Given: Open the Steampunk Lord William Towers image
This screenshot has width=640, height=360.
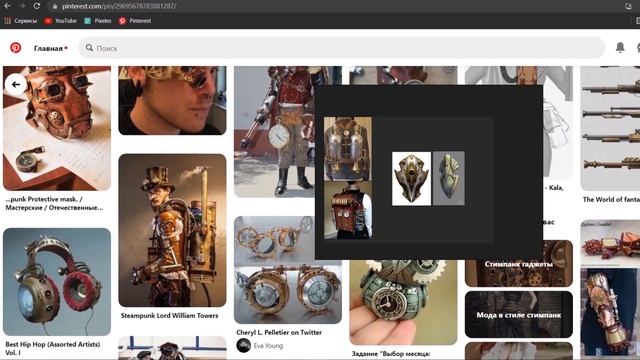Looking at the screenshot, I should [172, 230].
